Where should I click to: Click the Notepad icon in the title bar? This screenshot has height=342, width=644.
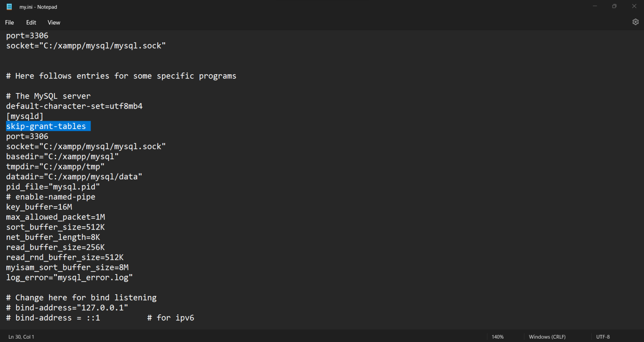[9, 7]
